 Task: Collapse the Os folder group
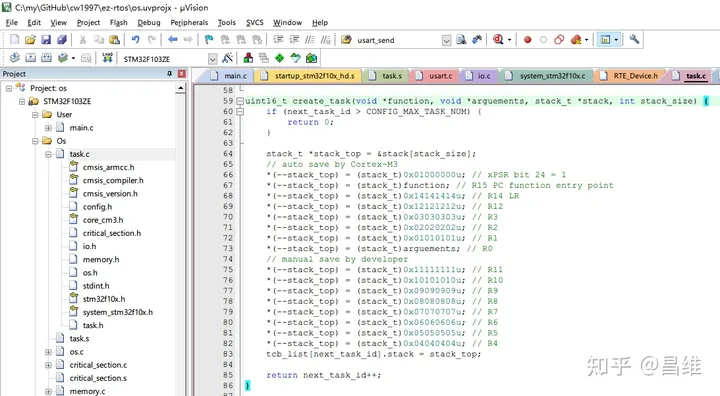click(35, 141)
